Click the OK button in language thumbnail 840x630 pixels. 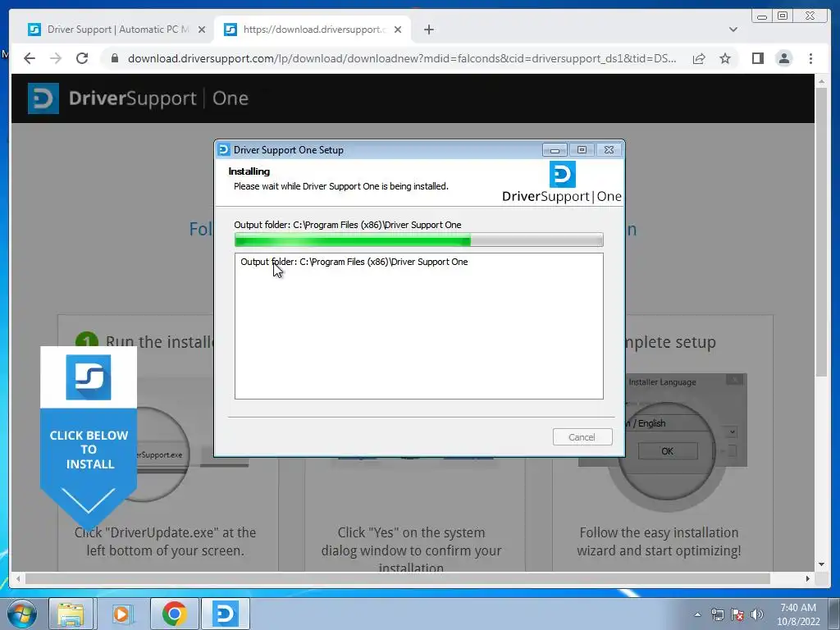(x=668, y=451)
